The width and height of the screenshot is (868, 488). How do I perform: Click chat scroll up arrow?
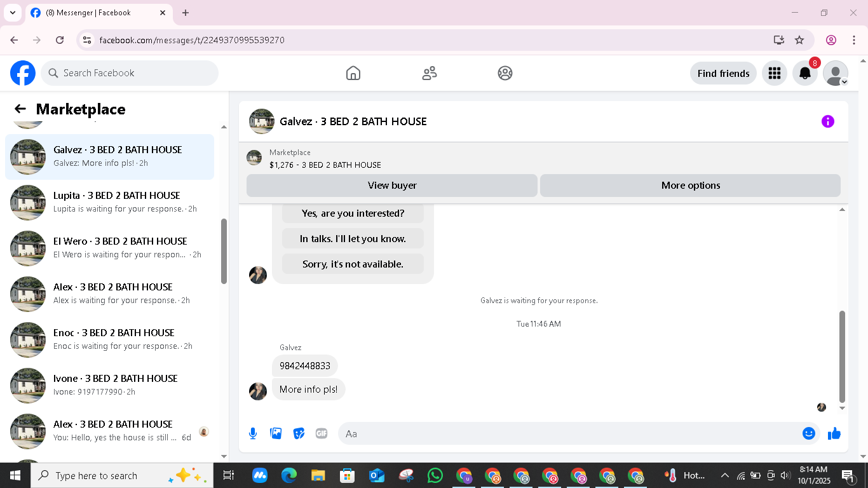click(x=843, y=210)
